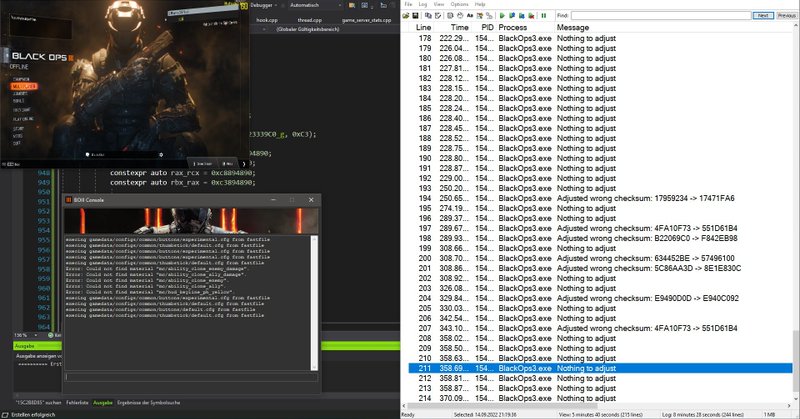Screen dimensions: 800x419
Task: Select log line 194 with checksum 17959234
Action: [601, 199]
